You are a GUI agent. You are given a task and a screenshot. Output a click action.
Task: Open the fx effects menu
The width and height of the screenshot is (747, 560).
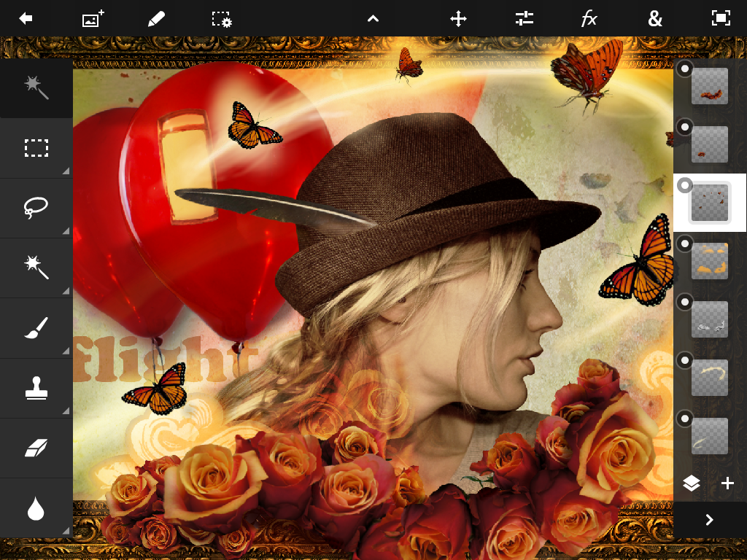(589, 19)
